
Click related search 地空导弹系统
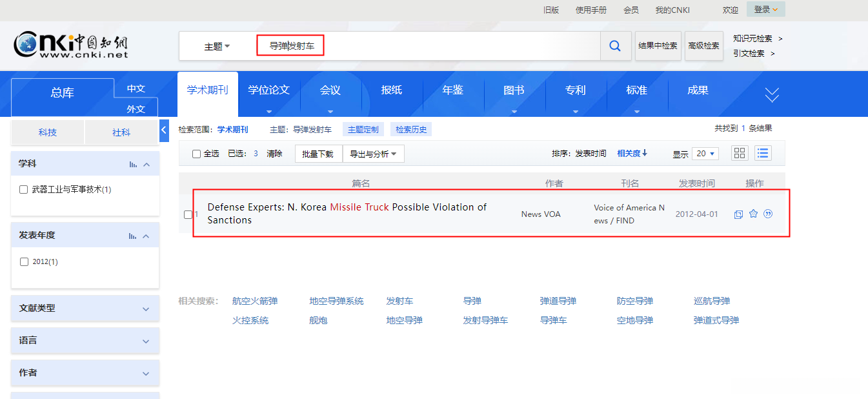336,301
